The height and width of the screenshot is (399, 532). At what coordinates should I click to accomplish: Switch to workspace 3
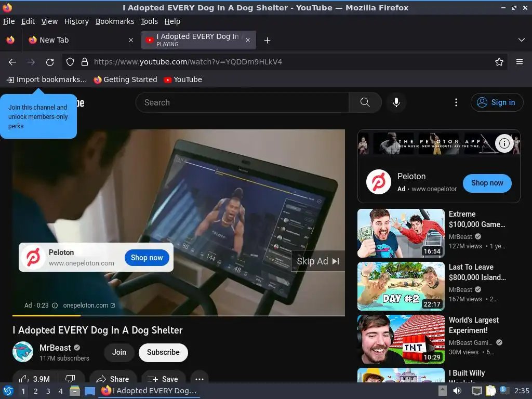[x=48, y=391]
